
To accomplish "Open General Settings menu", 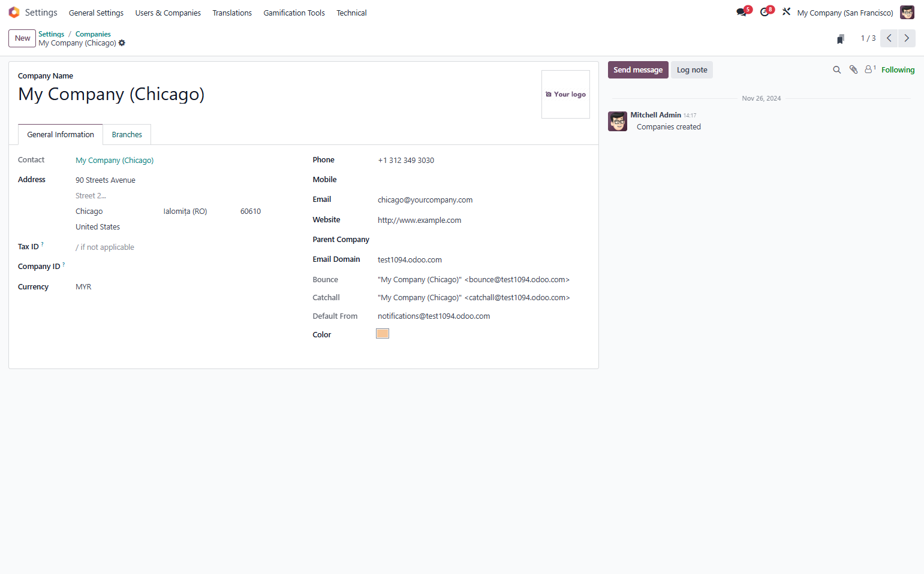I will tap(96, 13).
